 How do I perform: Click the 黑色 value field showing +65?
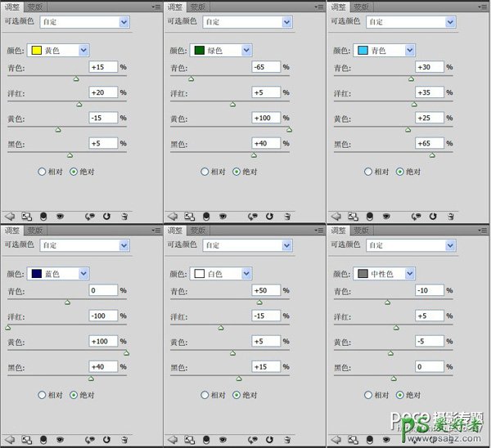click(430, 144)
